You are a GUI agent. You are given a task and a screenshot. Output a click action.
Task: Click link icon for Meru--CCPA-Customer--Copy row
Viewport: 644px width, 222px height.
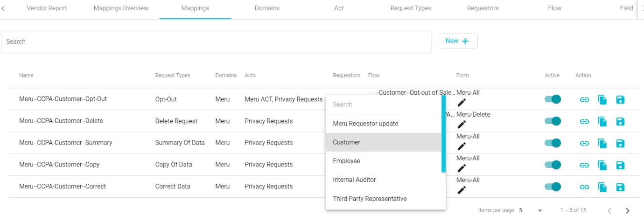point(584,165)
